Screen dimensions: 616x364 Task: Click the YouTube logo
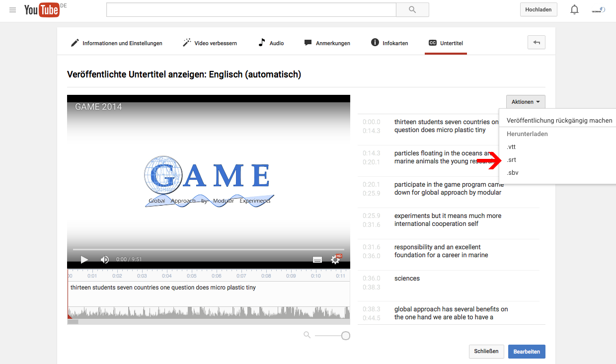42,9
